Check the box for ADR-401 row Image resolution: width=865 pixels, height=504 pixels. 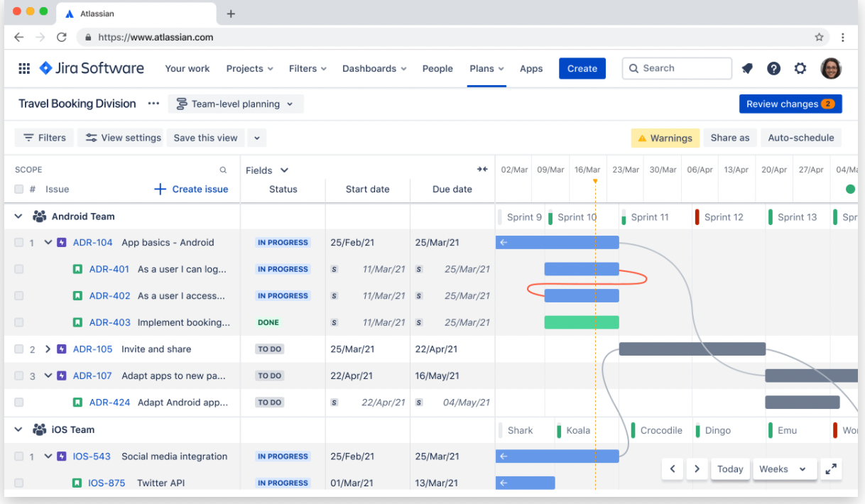coord(19,269)
